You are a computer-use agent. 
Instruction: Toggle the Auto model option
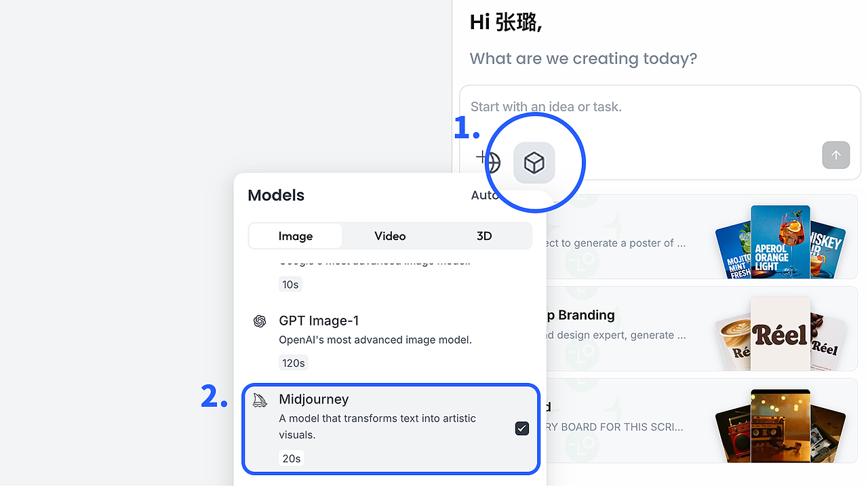pos(485,195)
